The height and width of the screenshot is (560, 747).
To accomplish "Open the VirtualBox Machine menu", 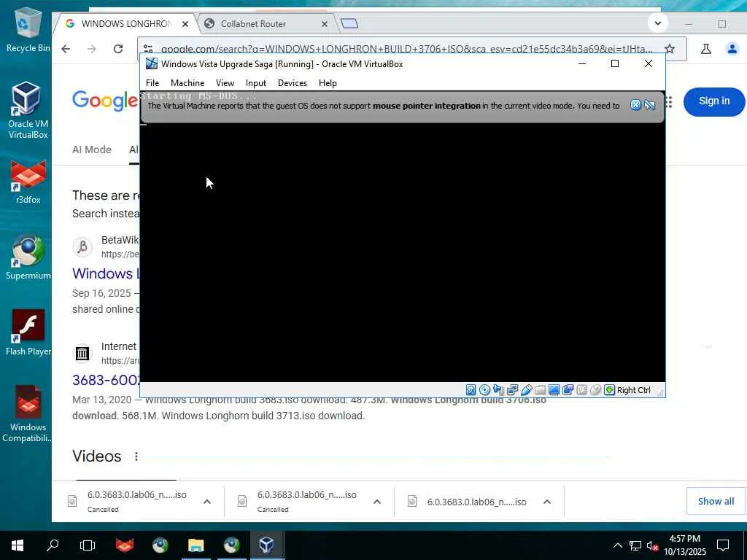I will [x=187, y=83].
